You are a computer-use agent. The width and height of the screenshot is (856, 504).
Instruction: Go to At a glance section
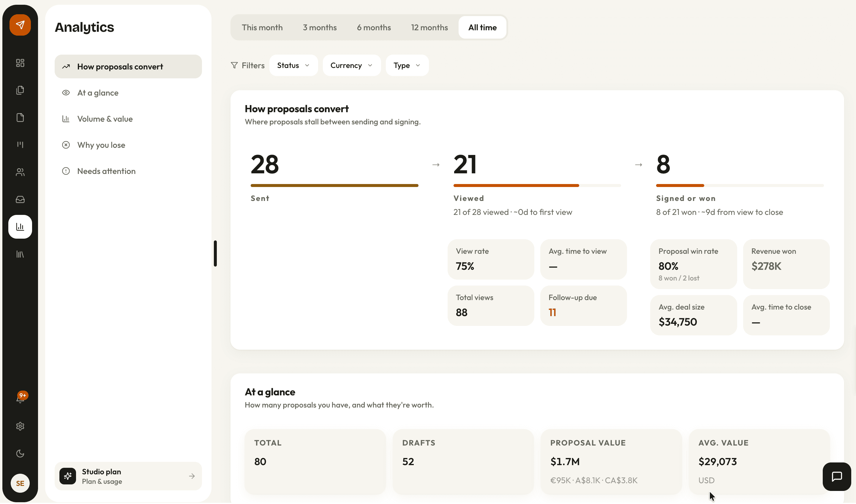pos(128,93)
